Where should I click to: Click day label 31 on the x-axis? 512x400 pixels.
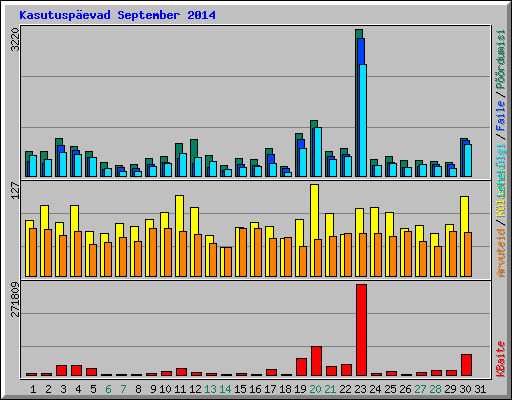pyautogui.click(x=480, y=389)
